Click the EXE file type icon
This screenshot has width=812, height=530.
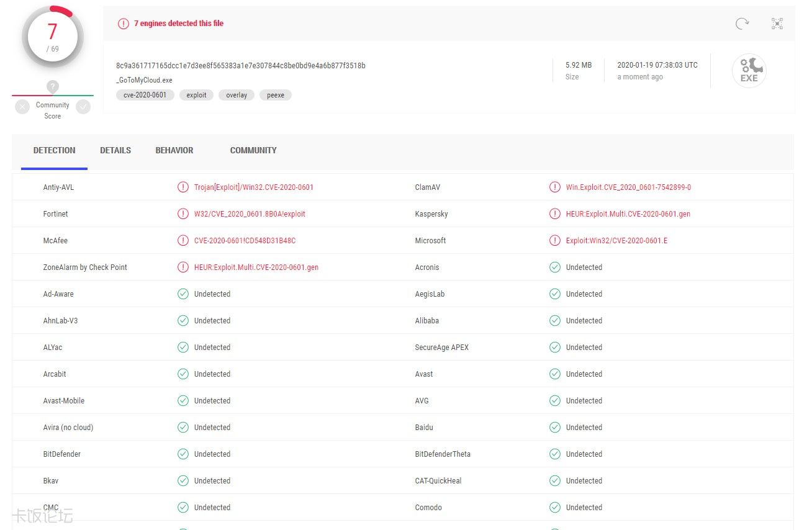749,70
